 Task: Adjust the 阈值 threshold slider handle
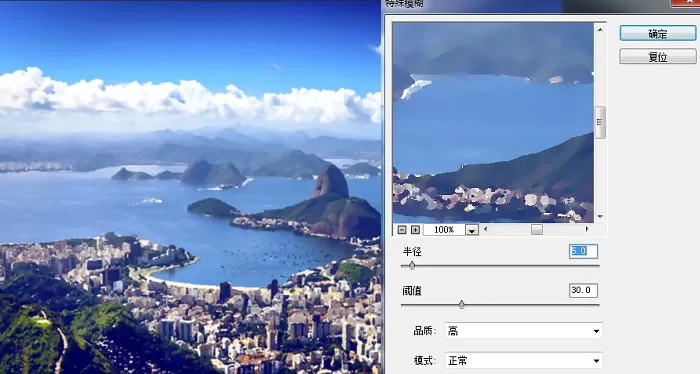point(461,304)
